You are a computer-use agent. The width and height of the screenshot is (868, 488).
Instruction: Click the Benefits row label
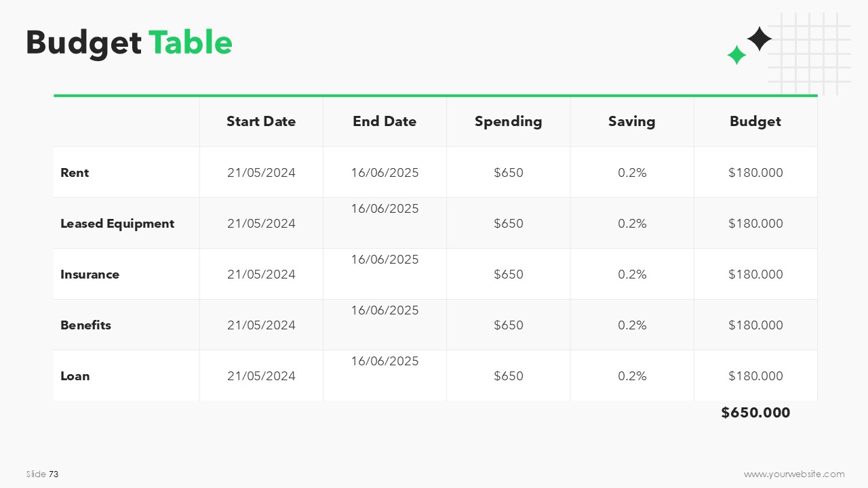point(85,325)
